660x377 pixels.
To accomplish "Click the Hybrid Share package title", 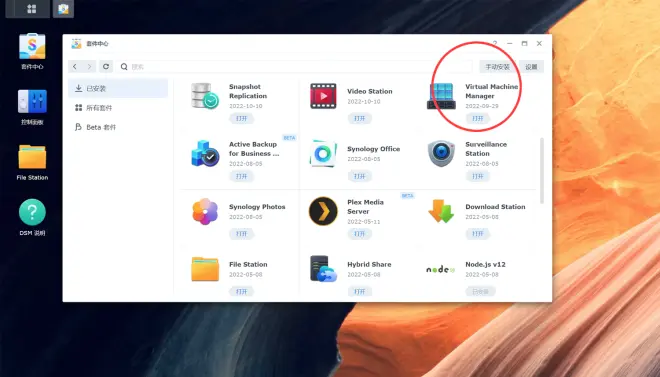I will point(369,264).
